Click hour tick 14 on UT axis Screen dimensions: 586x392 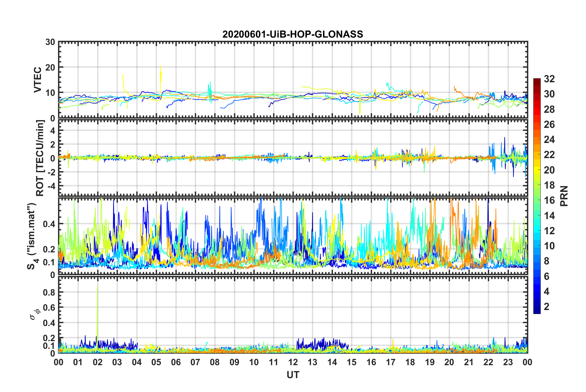click(332, 362)
